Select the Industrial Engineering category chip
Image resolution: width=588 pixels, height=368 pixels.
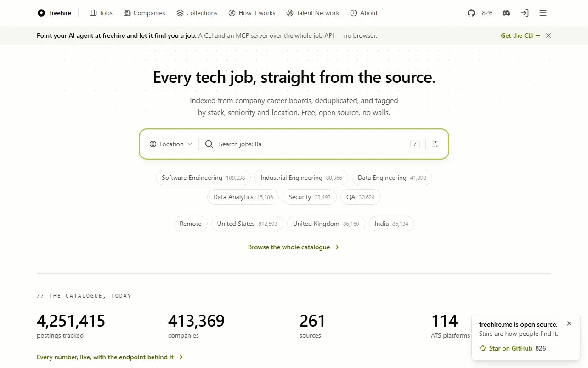(301, 178)
